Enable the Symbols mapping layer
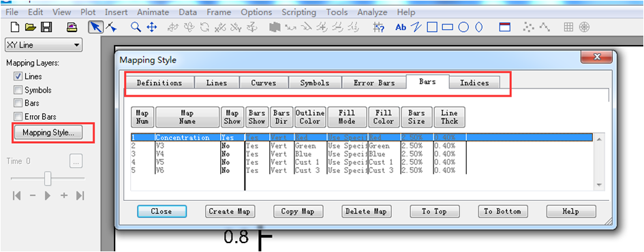Image resolution: width=644 pixels, height=252 pixels. (x=18, y=89)
